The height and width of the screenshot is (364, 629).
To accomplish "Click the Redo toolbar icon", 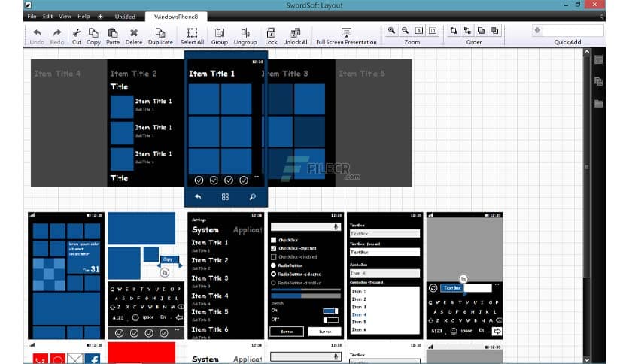I will (57, 32).
